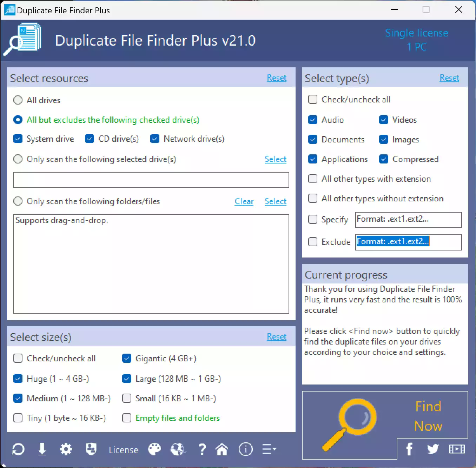Click Select link for folders/files
The height and width of the screenshot is (468, 476).
coord(276,201)
